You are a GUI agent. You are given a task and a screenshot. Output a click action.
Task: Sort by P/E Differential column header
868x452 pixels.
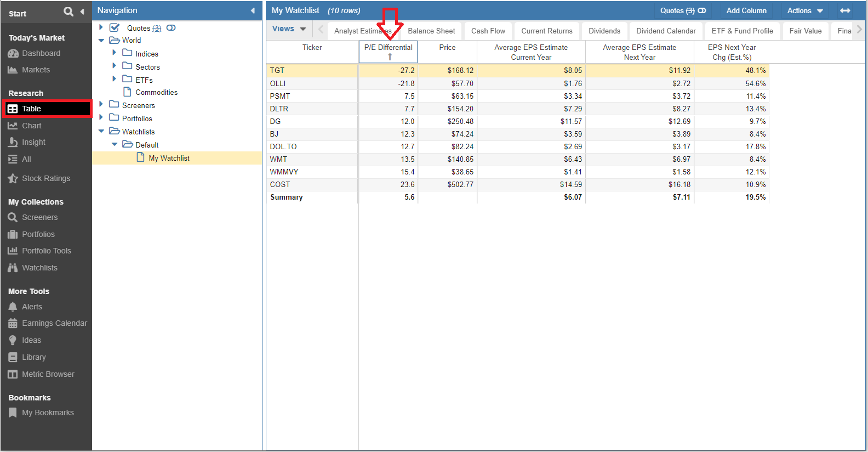point(388,52)
